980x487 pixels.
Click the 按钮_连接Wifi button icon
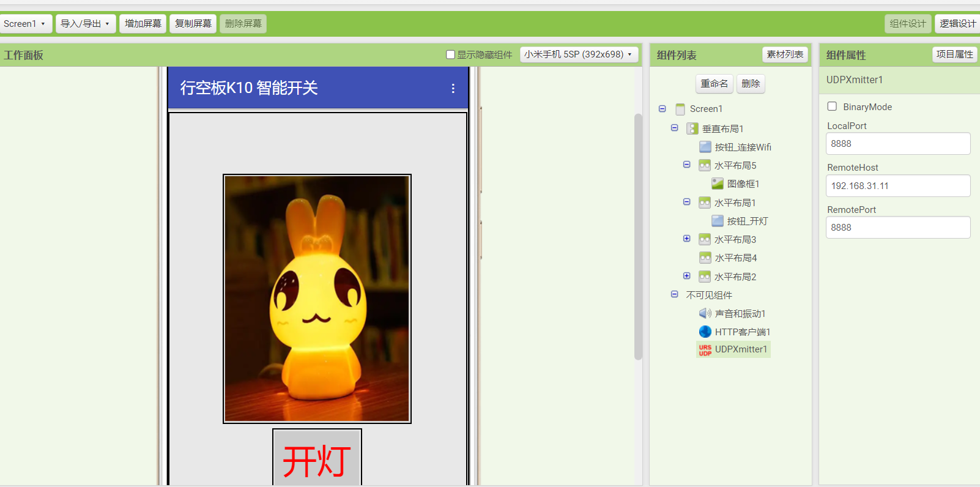point(705,147)
